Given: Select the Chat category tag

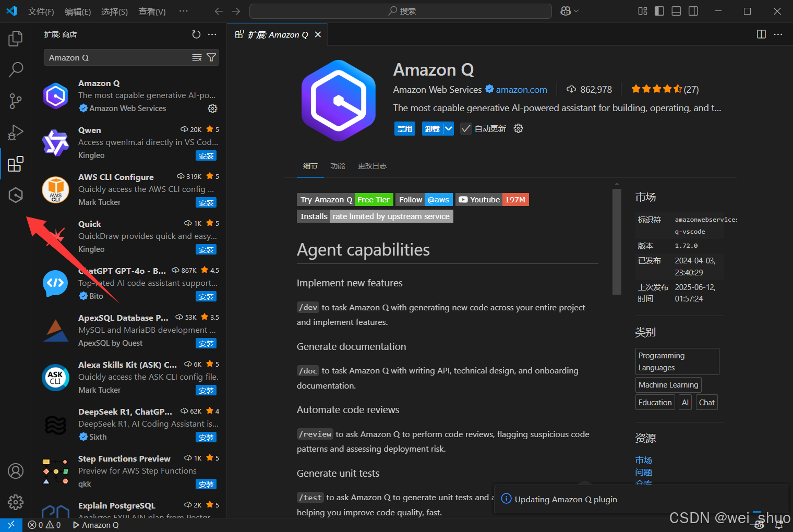Looking at the screenshot, I should click(707, 403).
